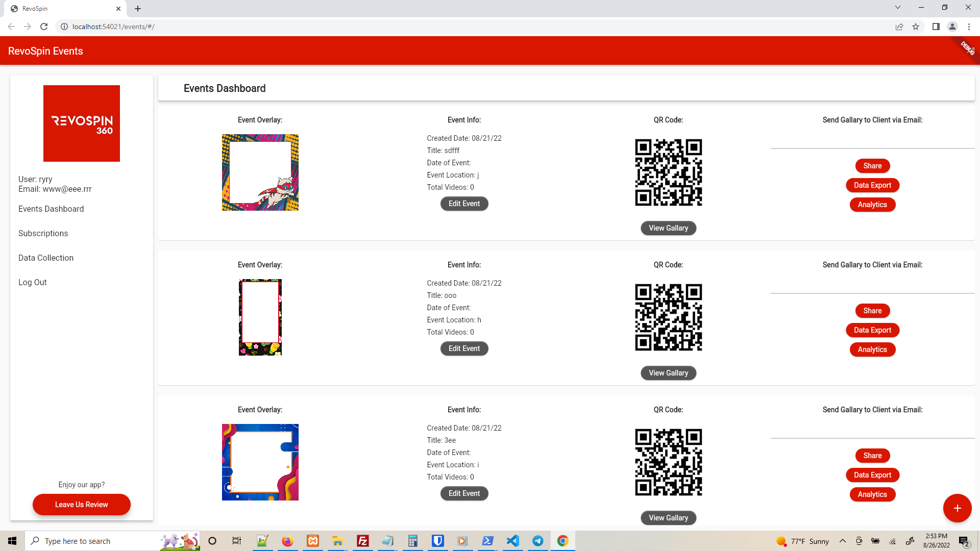The height and width of the screenshot is (551, 980).
Task: Open Analytics for the ooo event
Action: (x=872, y=349)
